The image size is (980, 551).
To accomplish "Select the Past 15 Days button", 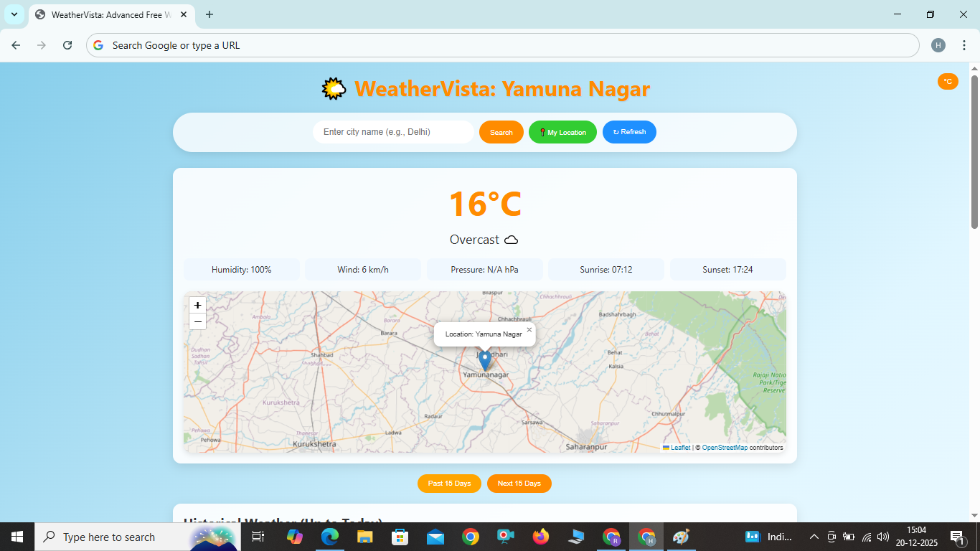I will coord(449,483).
